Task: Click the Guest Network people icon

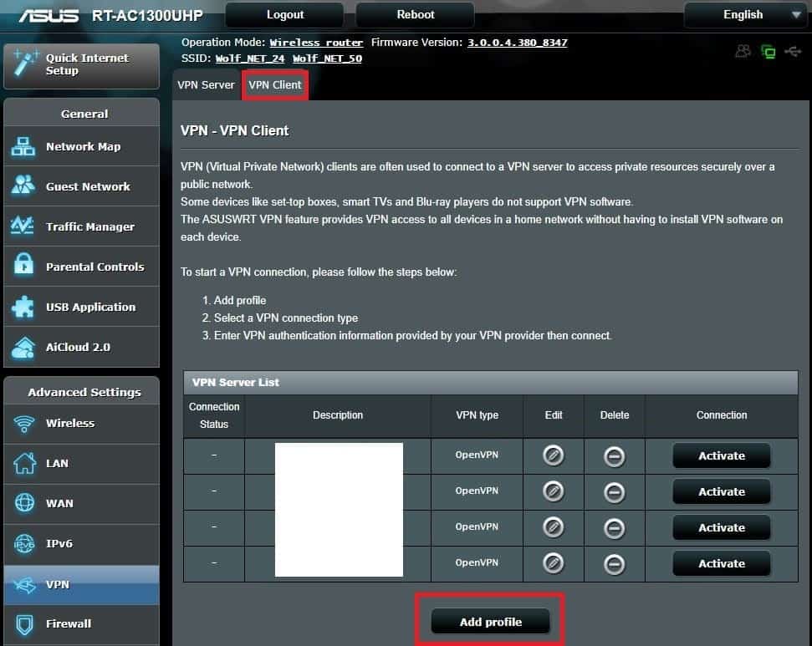Action: [x=23, y=185]
